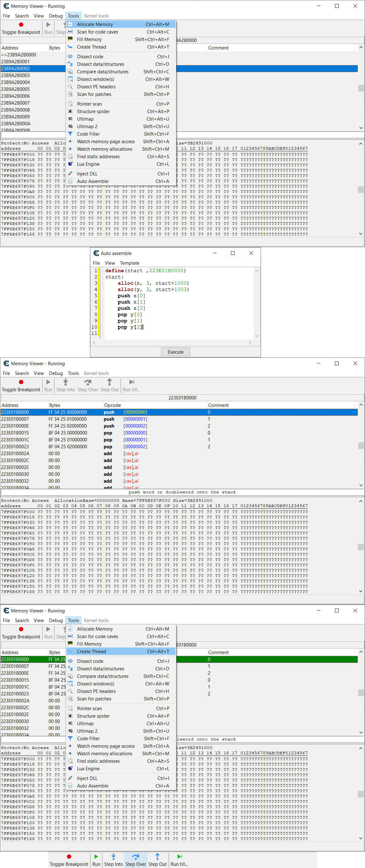Choose the highlighted Create Thread menu entry
Viewport: 365px width, 868px height.
91,651
